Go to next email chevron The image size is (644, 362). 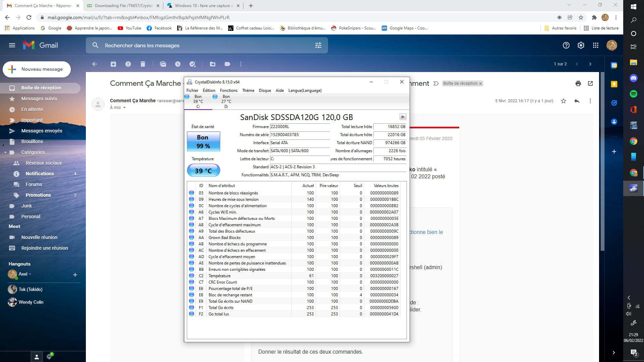point(590,64)
